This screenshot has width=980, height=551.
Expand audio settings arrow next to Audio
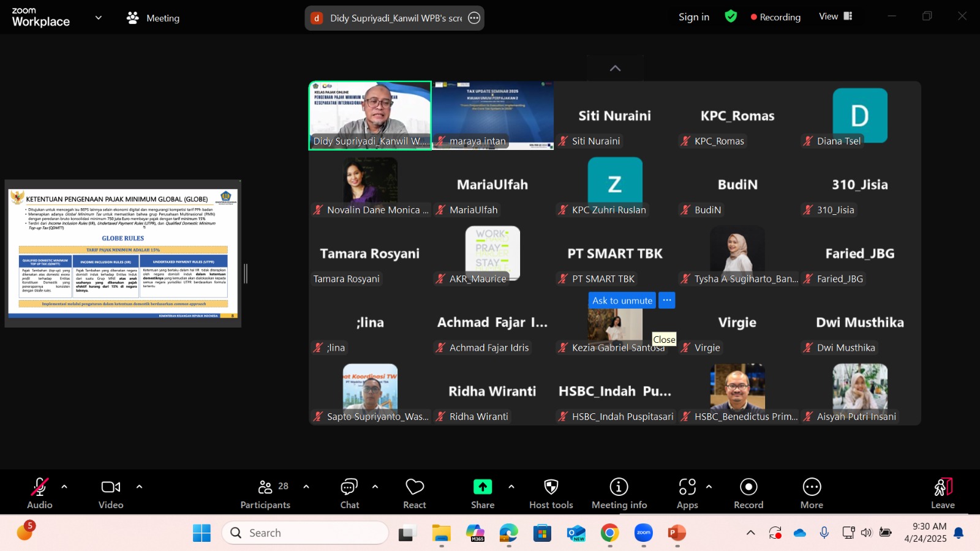64,487
